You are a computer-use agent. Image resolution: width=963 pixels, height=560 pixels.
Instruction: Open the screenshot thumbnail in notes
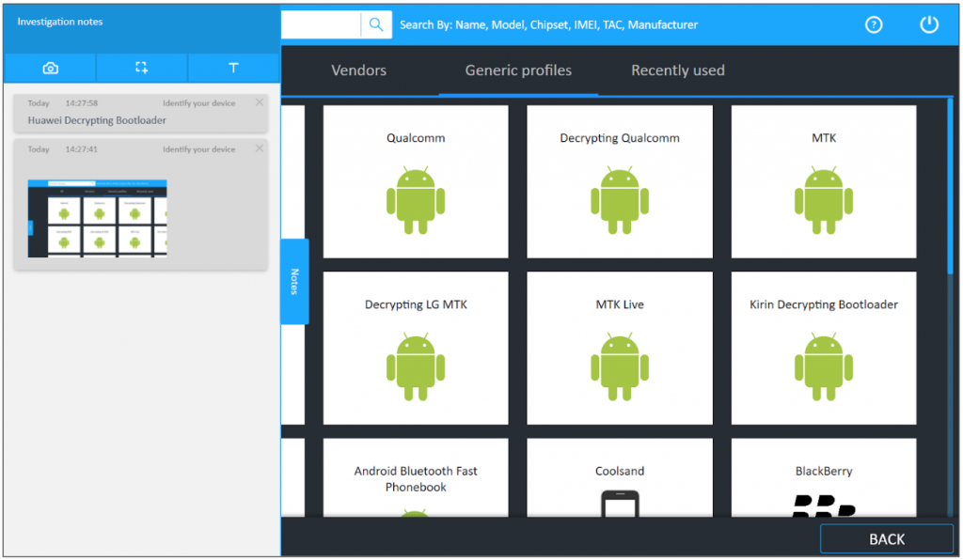click(97, 218)
